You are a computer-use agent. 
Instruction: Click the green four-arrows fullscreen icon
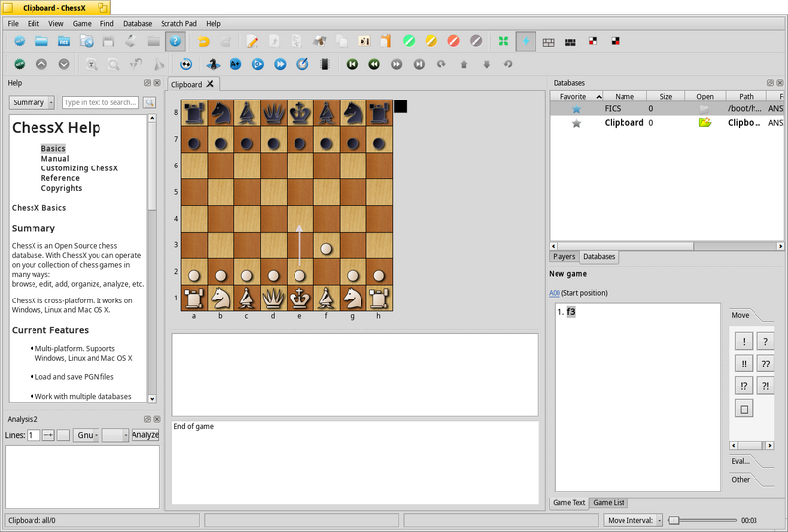(503, 41)
